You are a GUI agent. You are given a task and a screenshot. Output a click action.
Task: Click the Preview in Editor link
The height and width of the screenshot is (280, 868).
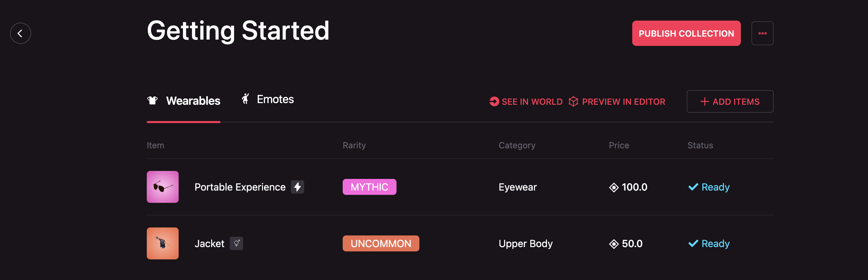tap(617, 101)
